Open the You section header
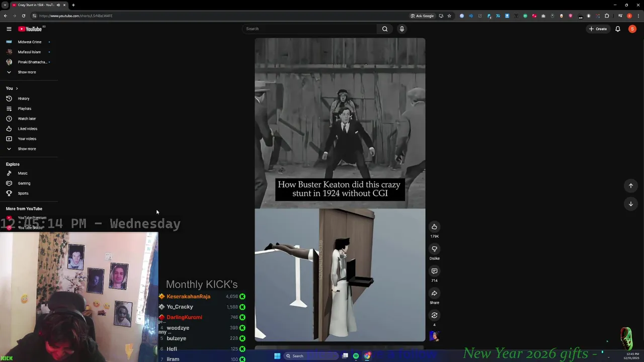 12,88
